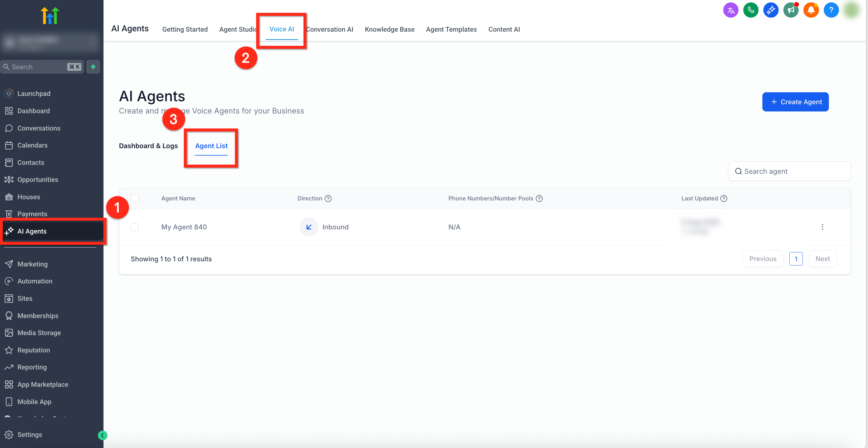Open three-dot menu for My Agent 840
This screenshot has width=868, height=448.
point(822,227)
